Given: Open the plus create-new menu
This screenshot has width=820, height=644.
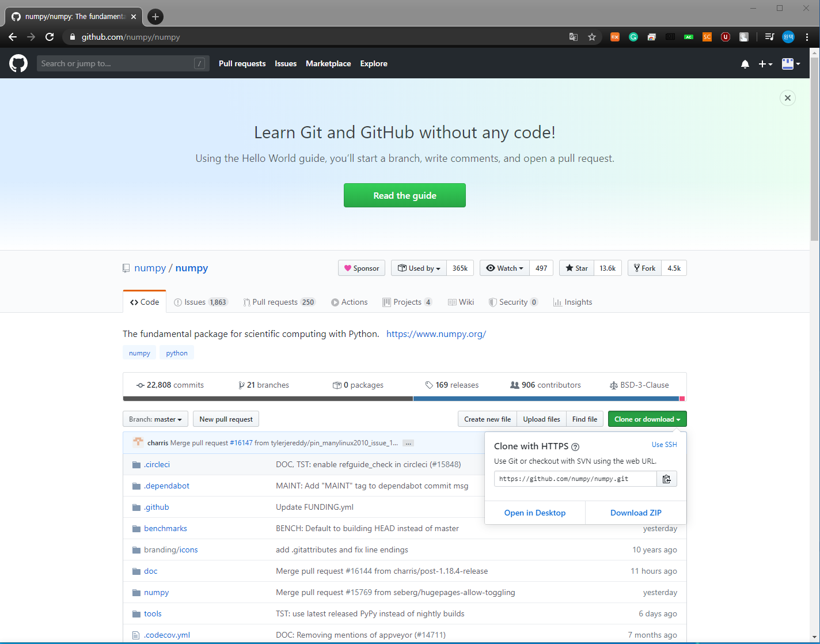Looking at the screenshot, I should pyautogui.click(x=765, y=64).
